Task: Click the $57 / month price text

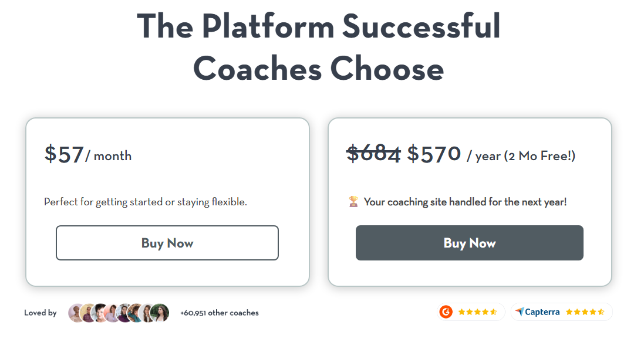Action: pos(88,155)
